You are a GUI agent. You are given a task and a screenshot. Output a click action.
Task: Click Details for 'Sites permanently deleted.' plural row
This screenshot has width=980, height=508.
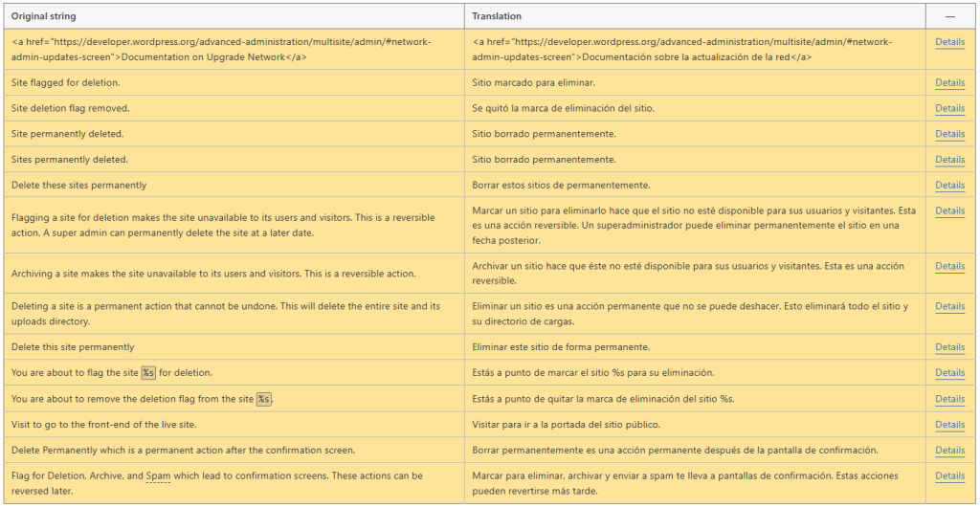click(949, 160)
